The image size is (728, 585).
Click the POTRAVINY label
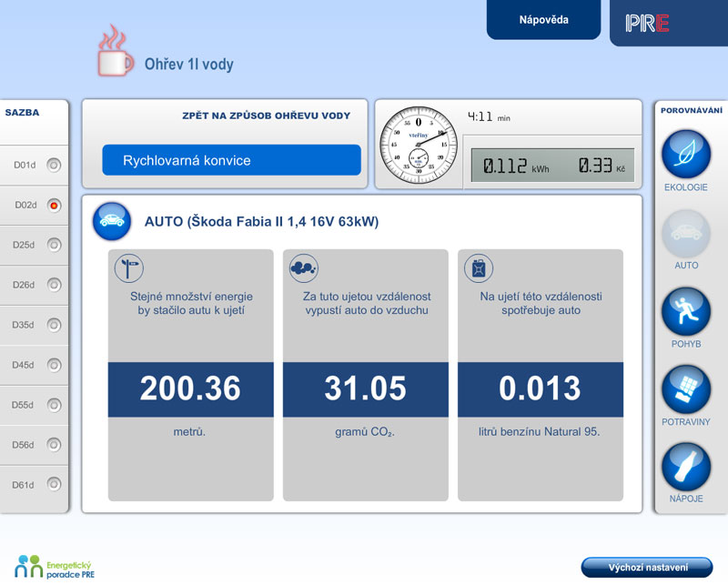click(686, 422)
